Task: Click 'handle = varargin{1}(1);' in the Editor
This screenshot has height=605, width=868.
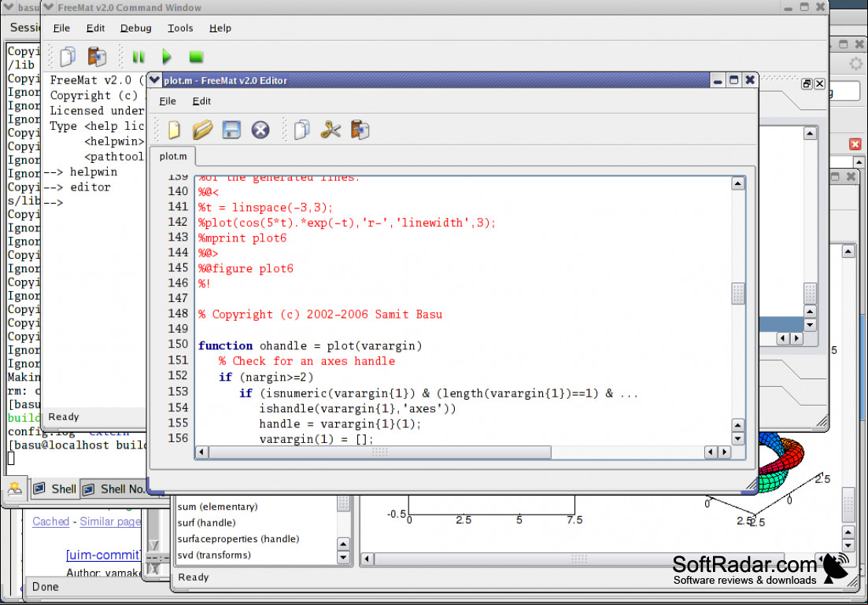Action: [x=341, y=424]
